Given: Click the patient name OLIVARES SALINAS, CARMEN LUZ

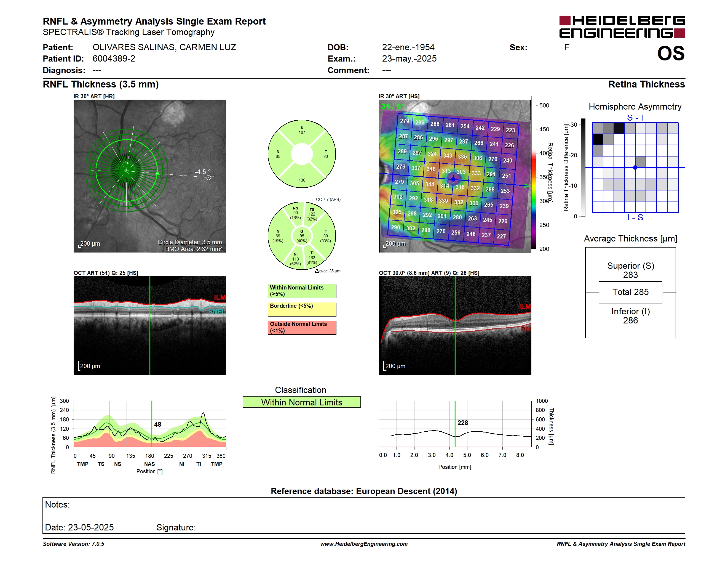Looking at the screenshot, I should point(164,47).
